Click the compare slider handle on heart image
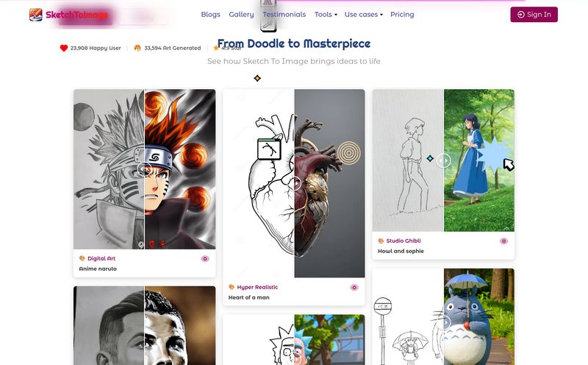This screenshot has height=365, width=588. pos(295,184)
